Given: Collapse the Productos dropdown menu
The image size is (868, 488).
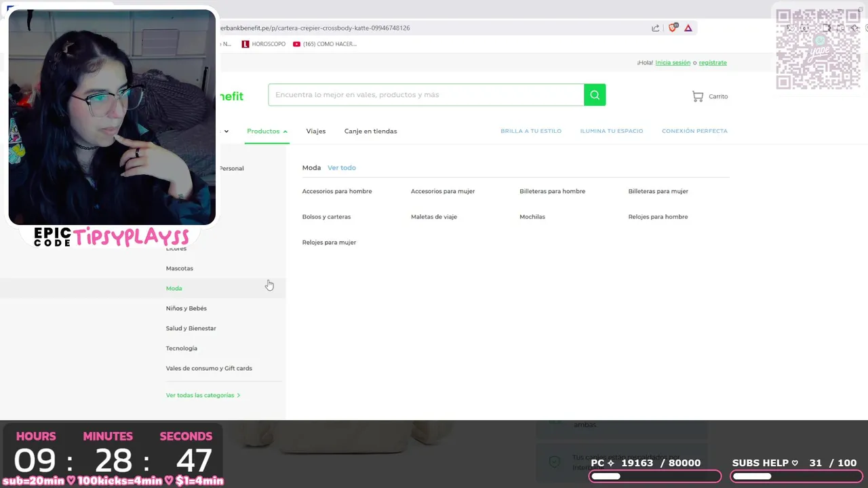Looking at the screenshot, I should coord(267,131).
